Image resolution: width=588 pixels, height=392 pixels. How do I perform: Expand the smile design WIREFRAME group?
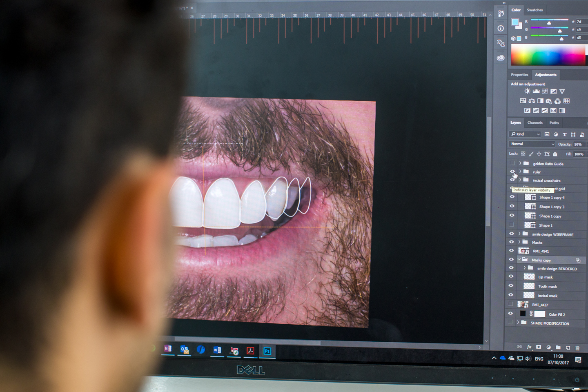point(519,234)
